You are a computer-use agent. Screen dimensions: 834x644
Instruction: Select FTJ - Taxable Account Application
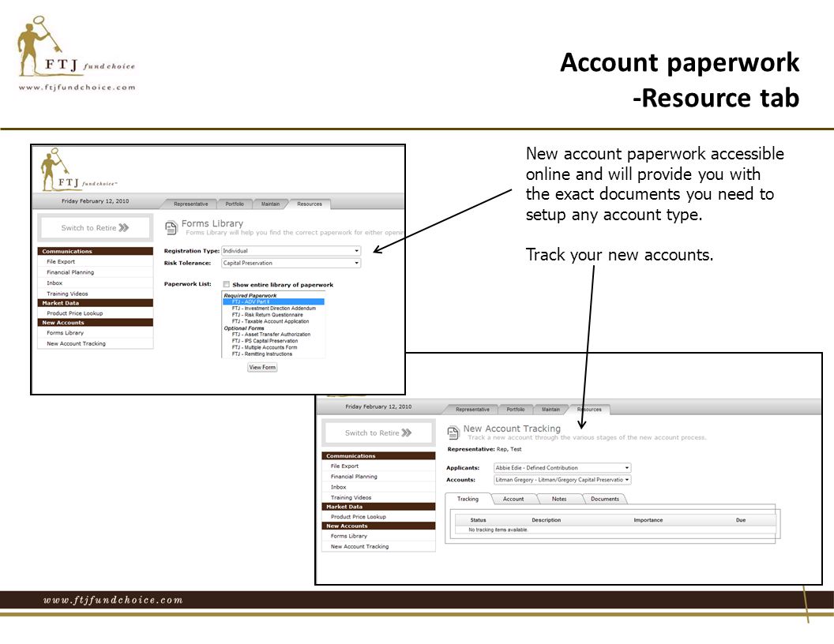click(x=270, y=321)
